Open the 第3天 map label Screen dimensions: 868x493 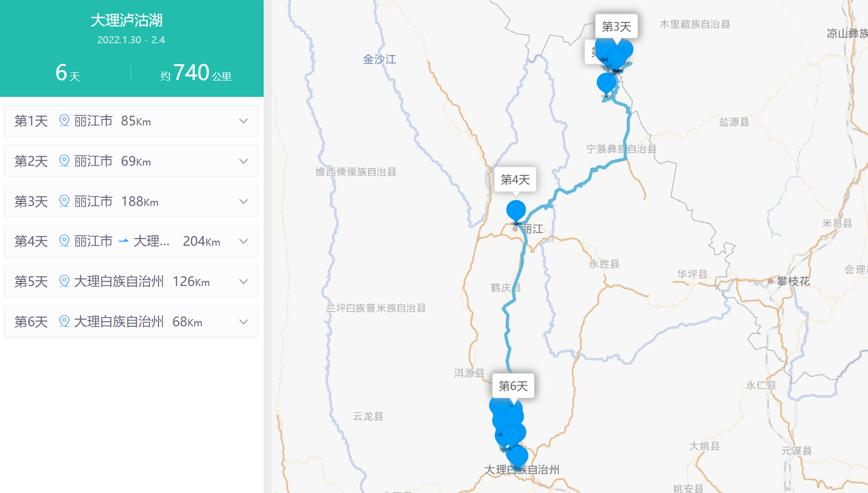point(617,27)
